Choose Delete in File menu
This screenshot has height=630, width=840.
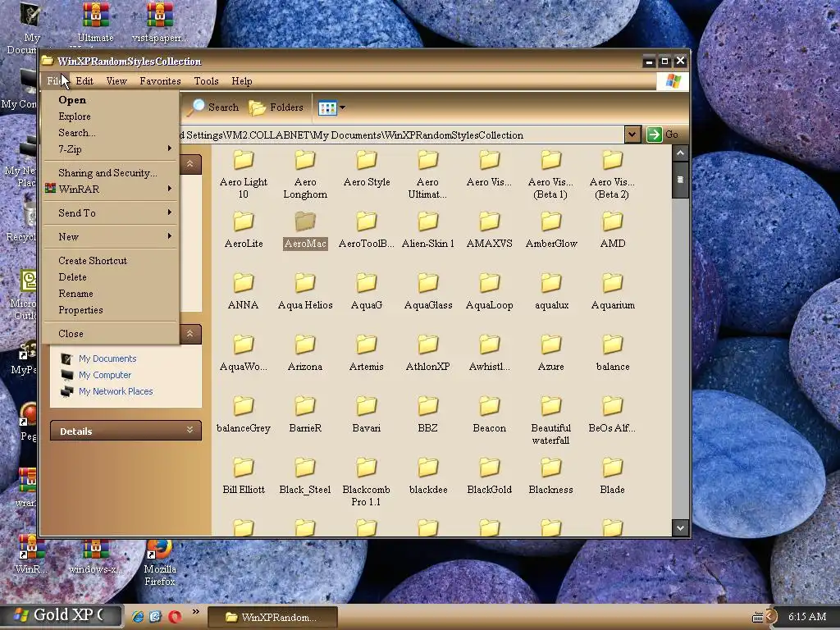tap(111, 277)
